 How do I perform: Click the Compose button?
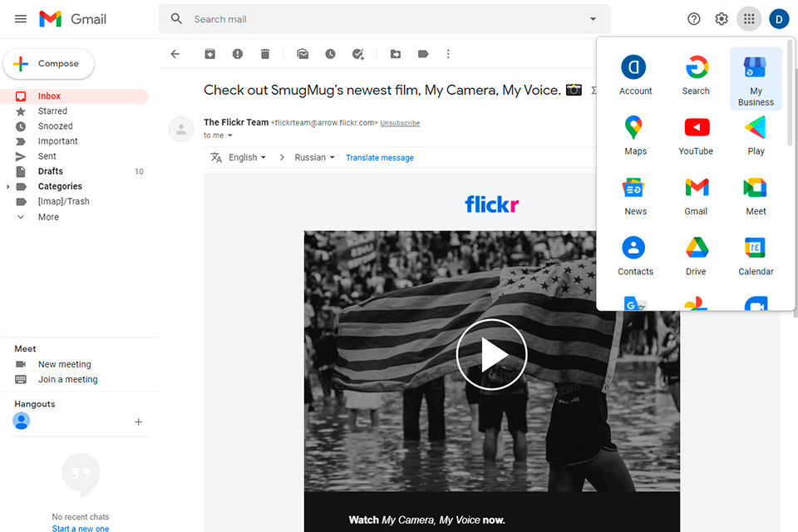(49, 64)
